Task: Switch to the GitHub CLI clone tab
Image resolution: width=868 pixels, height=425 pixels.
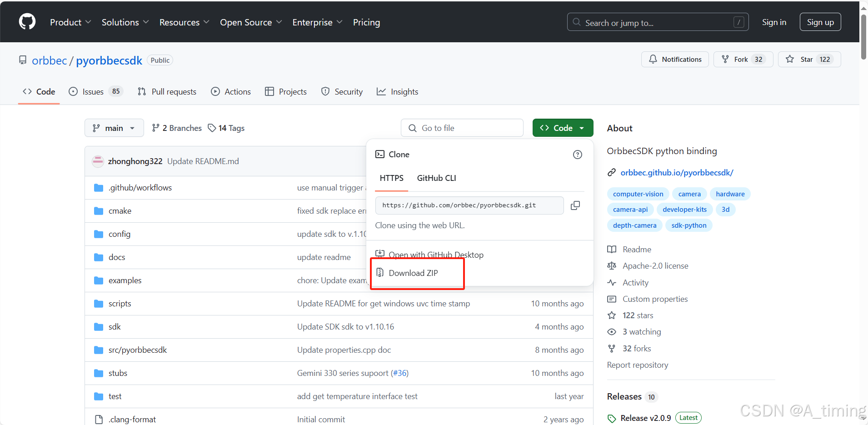Action: 436,178
